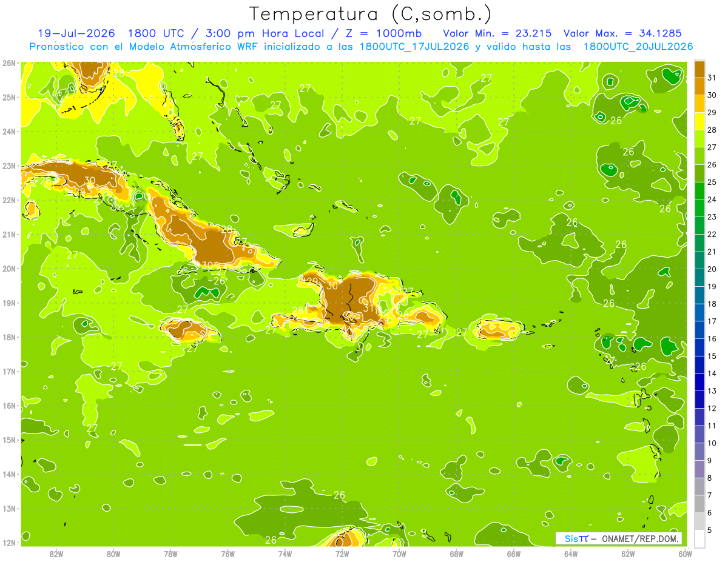This screenshot has width=728, height=562.
Task: Click longitude axis label "80W"
Action: click(x=113, y=554)
